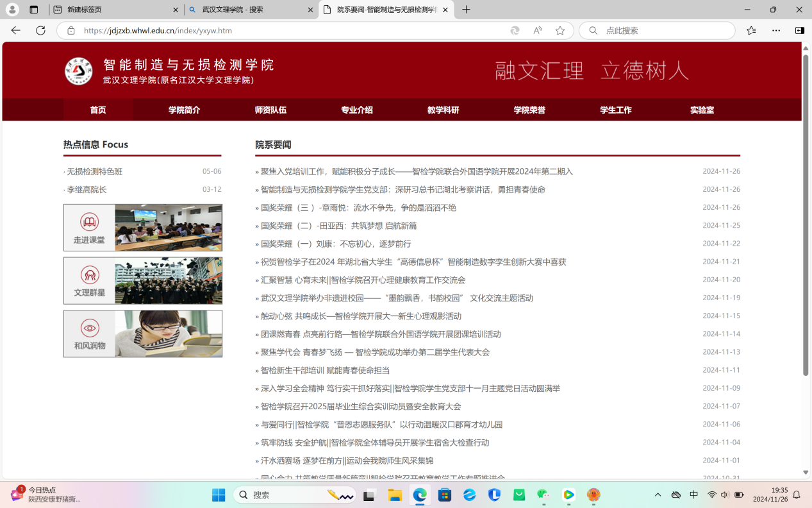The height and width of the screenshot is (508, 812).
Task: Open the 无损检测特色班 focus link
Action: (95, 171)
